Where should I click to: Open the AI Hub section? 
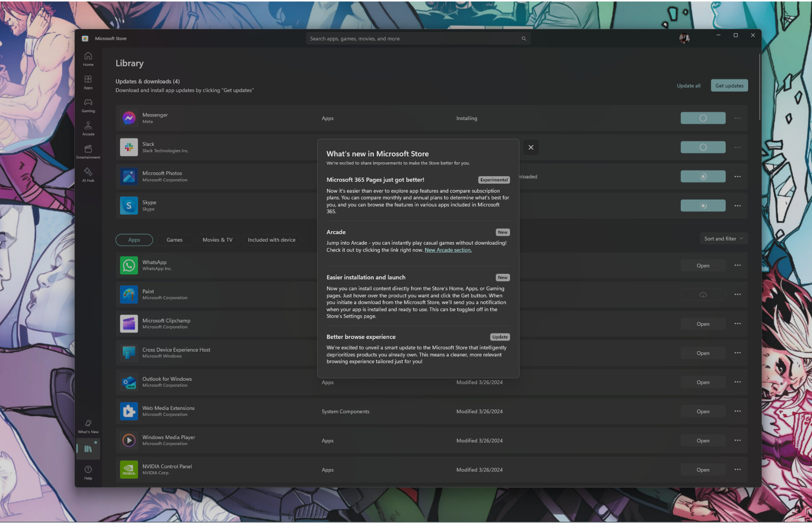click(88, 175)
